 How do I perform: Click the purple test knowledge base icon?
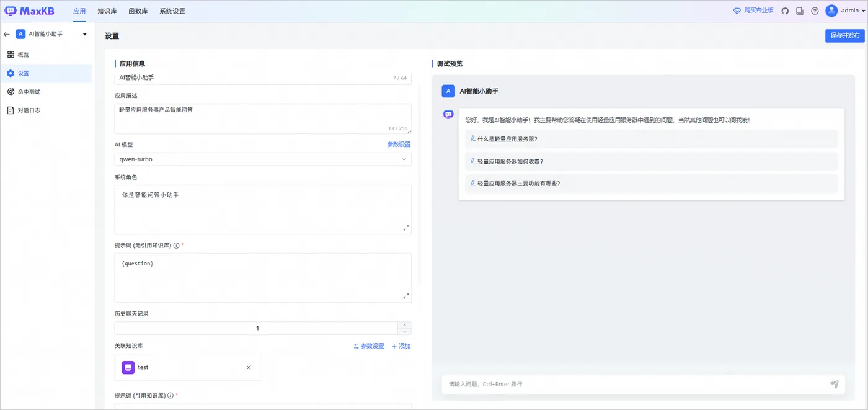pos(128,367)
